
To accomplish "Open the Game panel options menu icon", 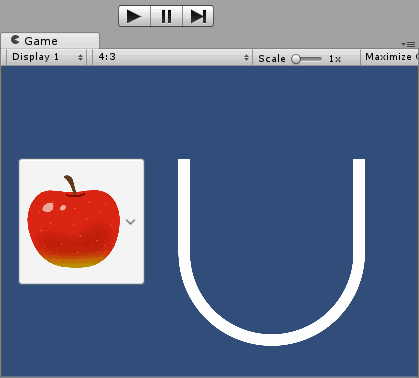I will coord(408,44).
